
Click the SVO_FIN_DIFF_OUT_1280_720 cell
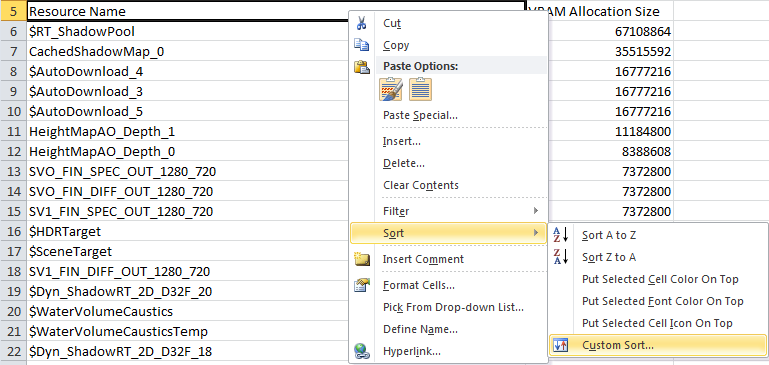tap(187, 191)
